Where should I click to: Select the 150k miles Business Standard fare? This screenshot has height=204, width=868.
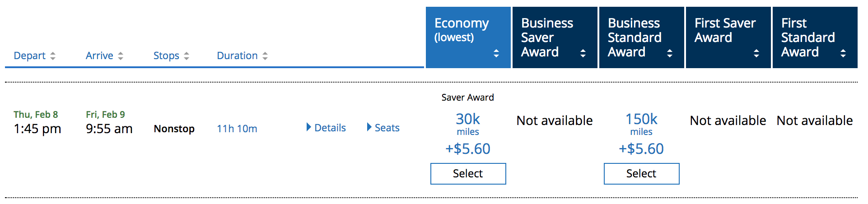point(641,174)
